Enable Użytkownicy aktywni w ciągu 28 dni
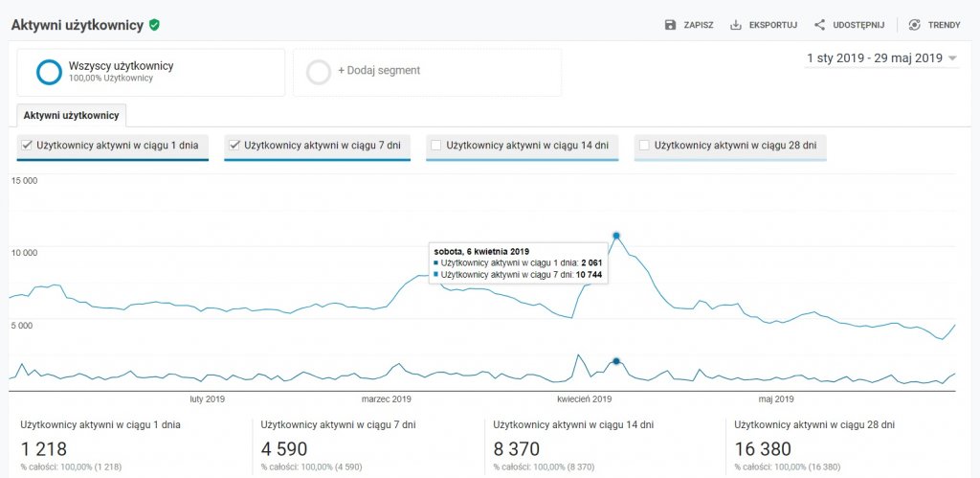Viewport: 980px width, 478px height. pos(644,146)
